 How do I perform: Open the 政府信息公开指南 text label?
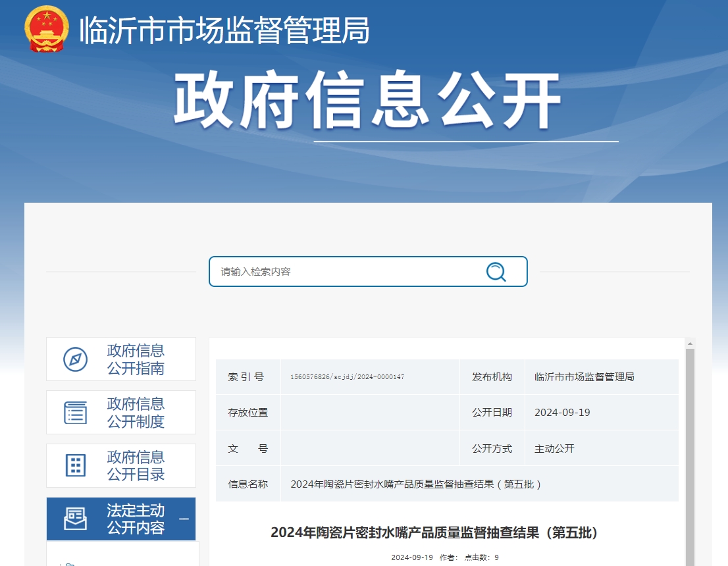click(136, 359)
